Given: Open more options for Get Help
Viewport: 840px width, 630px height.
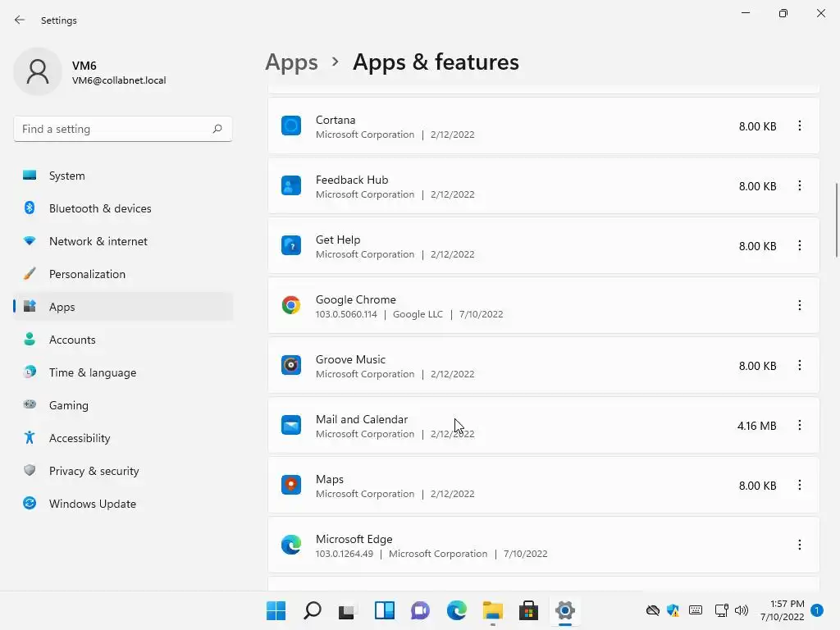Looking at the screenshot, I should [x=799, y=246].
